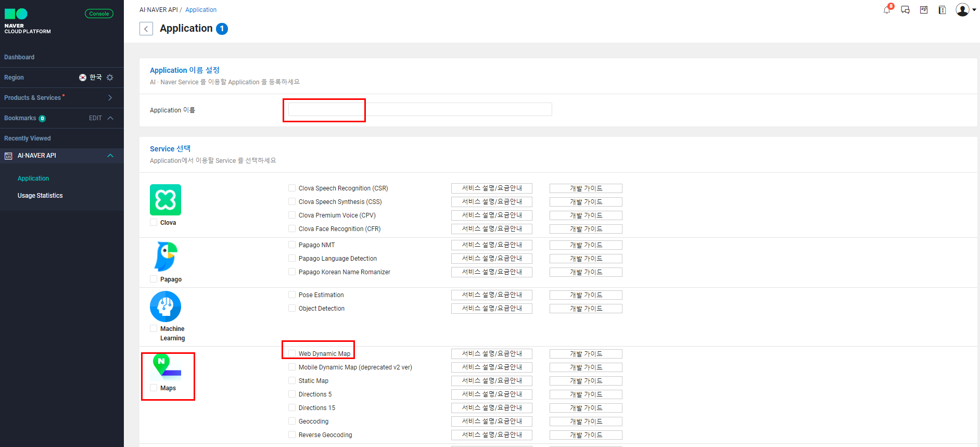Image resolution: width=980 pixels, height=447 pixels.
Task: Enable Clova Premium Voice (CPV) checkbox
Action: coord(292,215)
